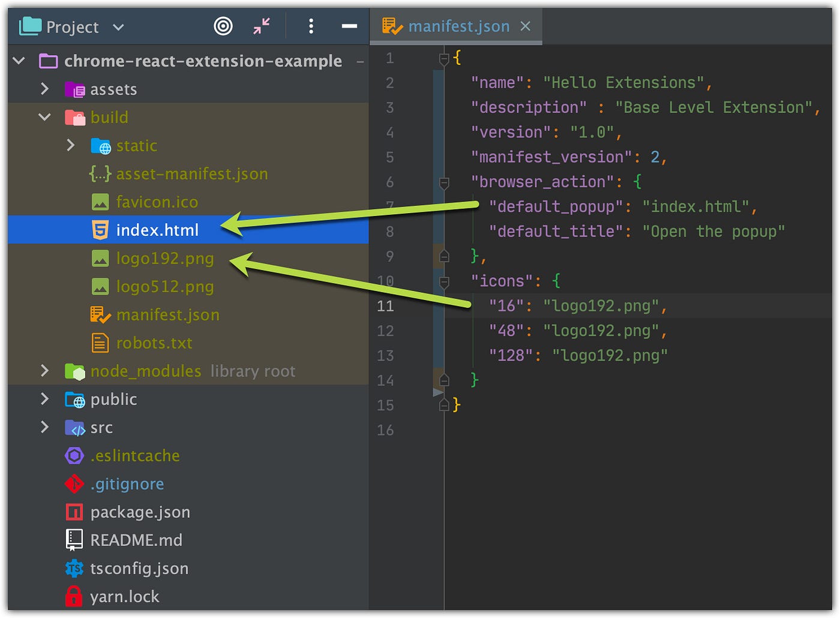Toggle code folding of the icons block
840x618 pixels.
444,281
